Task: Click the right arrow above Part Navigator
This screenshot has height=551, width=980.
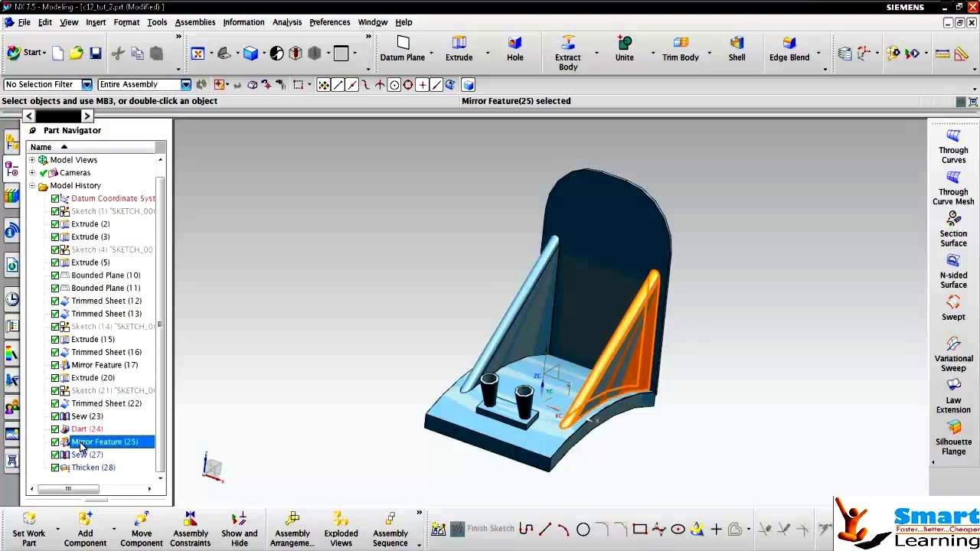Action: pyautogui.click(x=87, y=116)
